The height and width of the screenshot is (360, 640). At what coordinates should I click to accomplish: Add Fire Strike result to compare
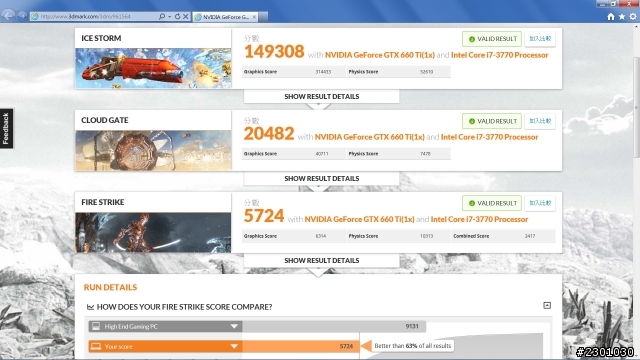pyautogui.click(x=540, y=203)
